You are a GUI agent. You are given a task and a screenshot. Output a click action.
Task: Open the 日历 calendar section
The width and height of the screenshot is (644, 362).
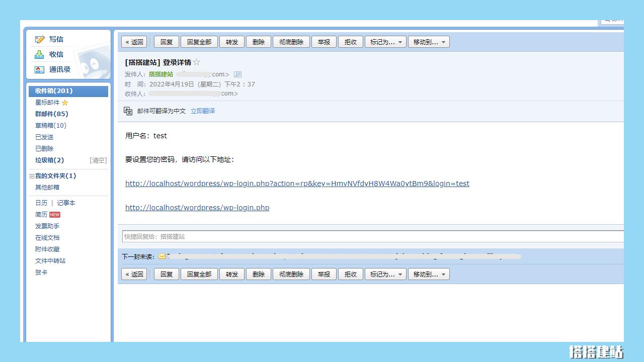tap(41, 203)
